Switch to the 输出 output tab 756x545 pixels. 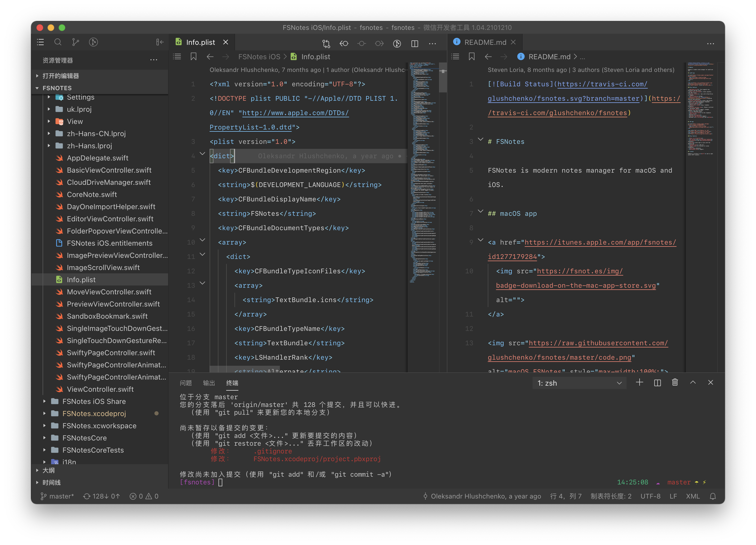pyautogui.click(x=209, y=383)
